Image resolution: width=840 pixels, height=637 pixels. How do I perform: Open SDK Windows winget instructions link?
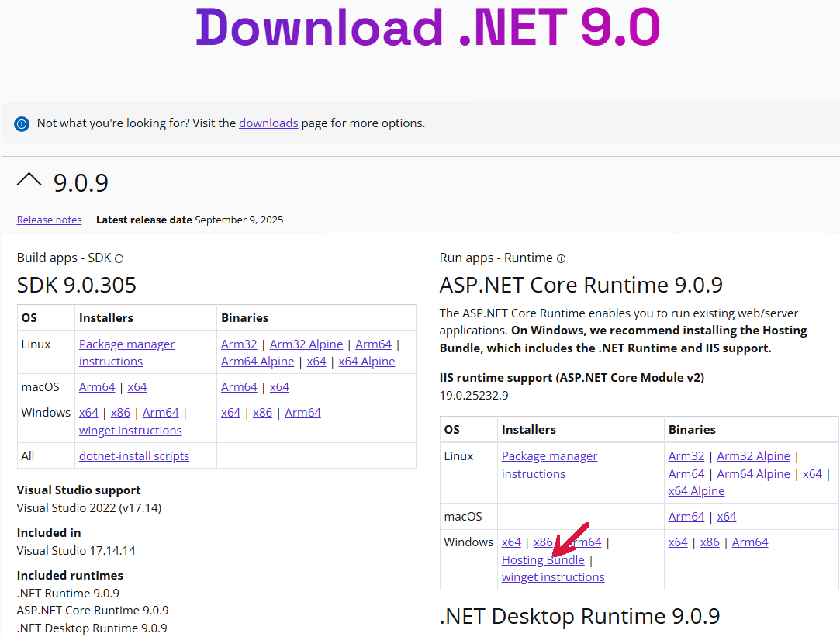tap(130, 431)
